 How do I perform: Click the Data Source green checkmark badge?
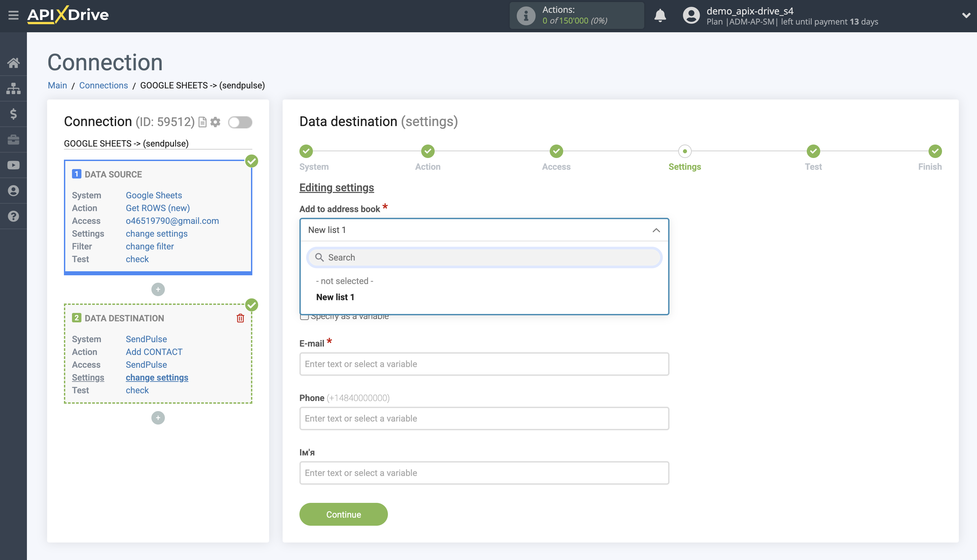click(x=252, y=161)
